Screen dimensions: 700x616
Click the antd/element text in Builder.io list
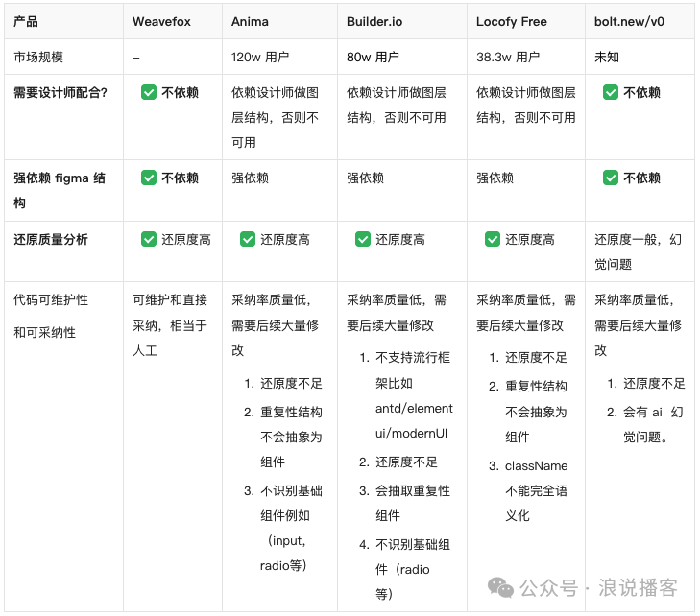pyautogui.click(x=414, y=408)
